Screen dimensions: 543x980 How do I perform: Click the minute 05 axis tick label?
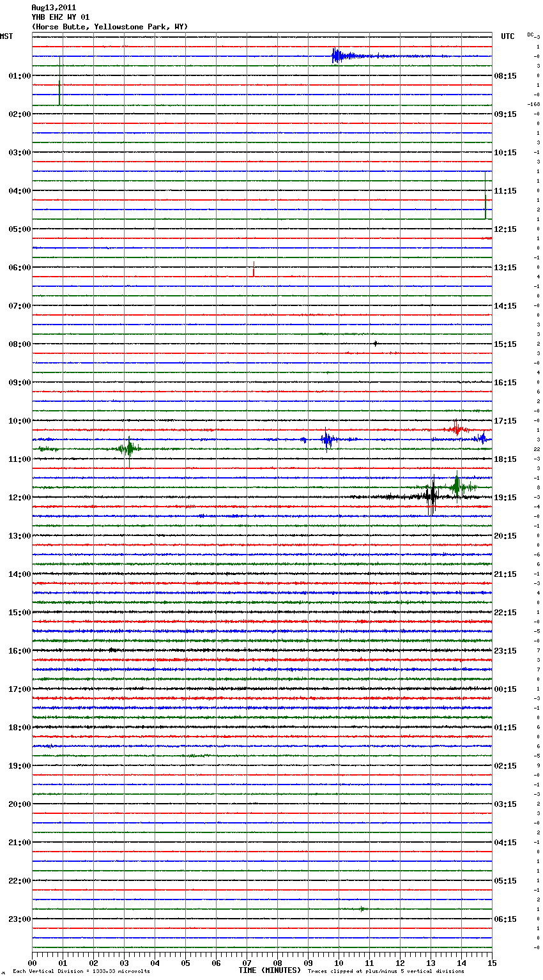185,963
